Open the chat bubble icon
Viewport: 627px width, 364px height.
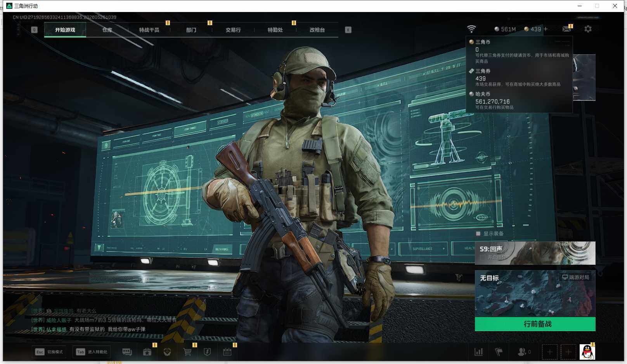pos(127,352)
